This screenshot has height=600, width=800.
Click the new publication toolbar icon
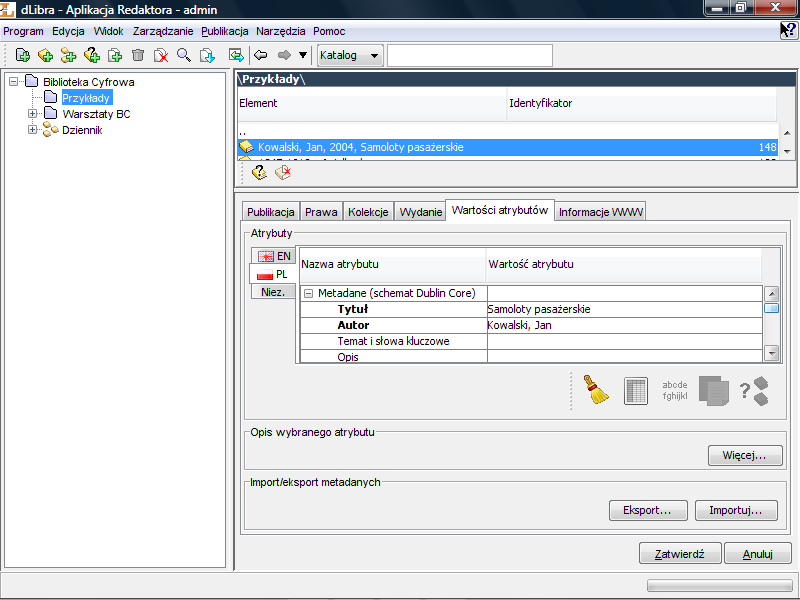tap(45, 55)
